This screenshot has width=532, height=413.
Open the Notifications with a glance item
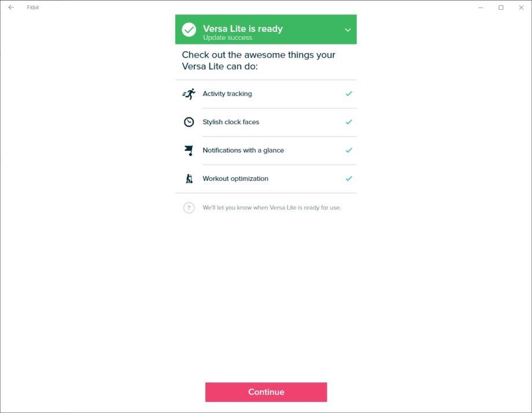pyautogui.click(x=266, y=151)
